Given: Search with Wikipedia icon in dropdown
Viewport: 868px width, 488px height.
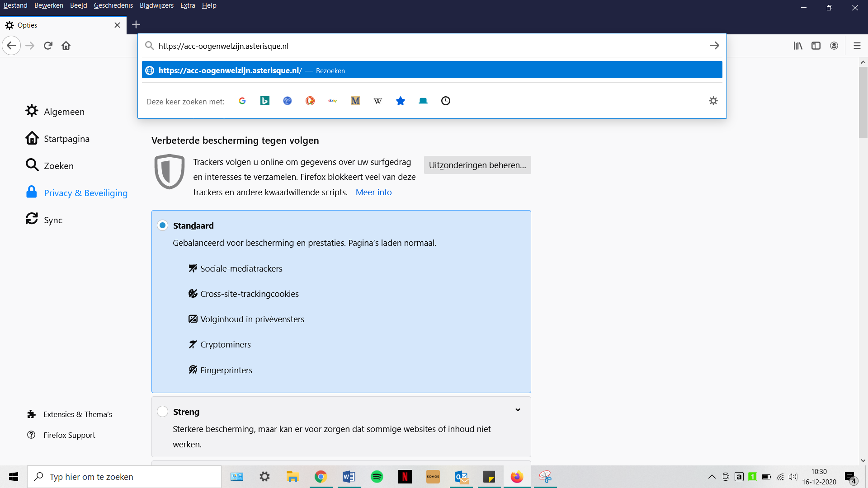Looking at the screenshot, I should point(378,101).
